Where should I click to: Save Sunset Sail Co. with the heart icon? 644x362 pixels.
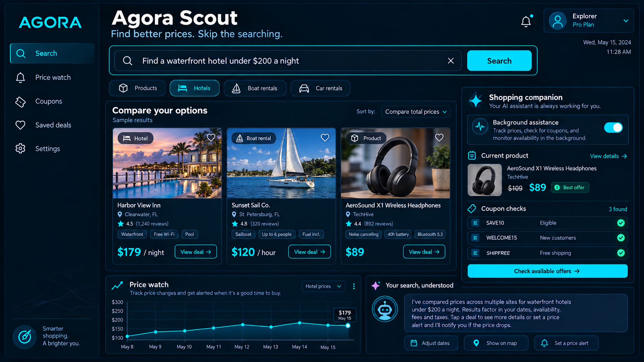(x=325, y=137)
